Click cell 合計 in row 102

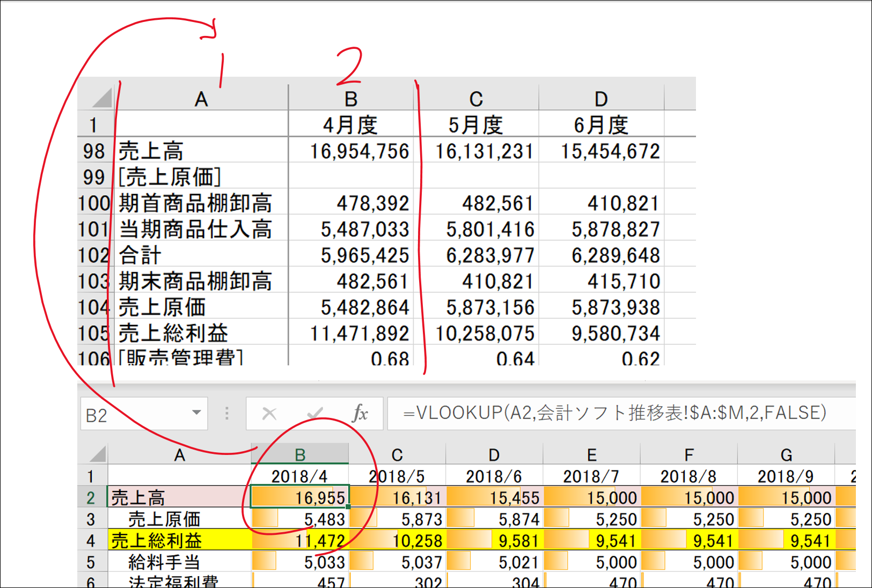(x=201, y=255)
